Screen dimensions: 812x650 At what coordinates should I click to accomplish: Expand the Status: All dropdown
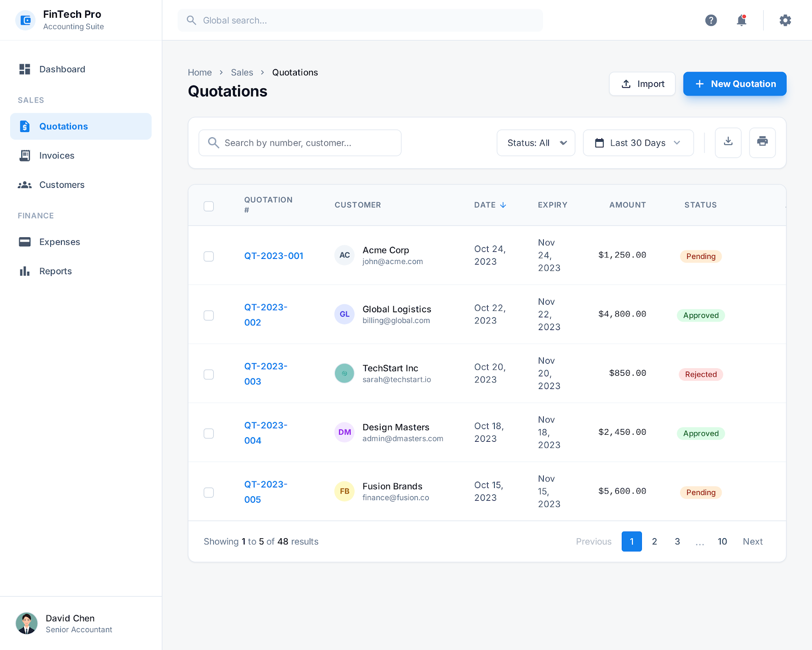click(535, 143)
